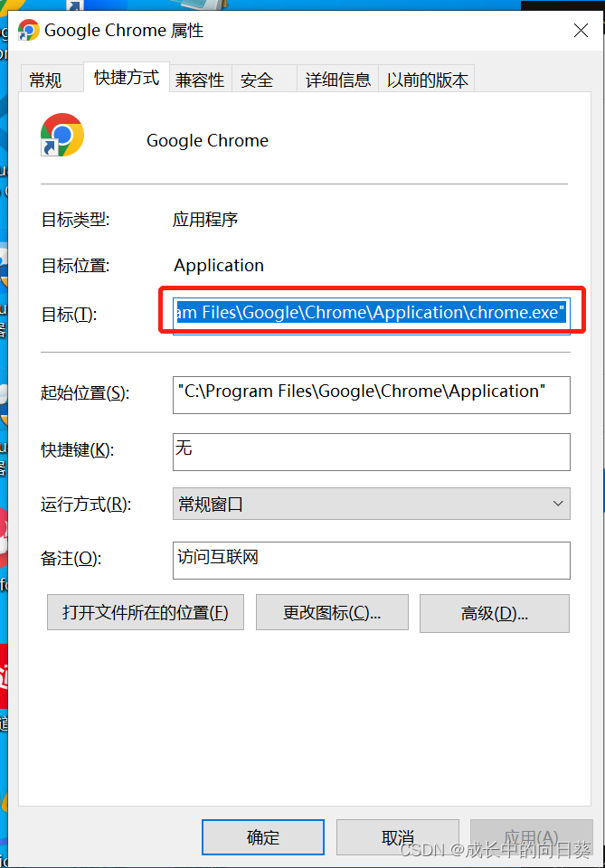The height and width of the screenshot is (868, 605).
Task: Click the Chrome icon in the title bar
Action: tap(28, 30)
